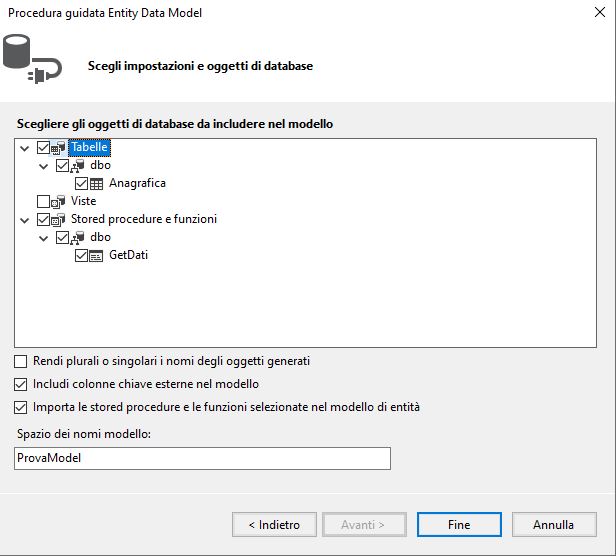Click the dbo schema icon under Tabelle

tap(77, 166)
